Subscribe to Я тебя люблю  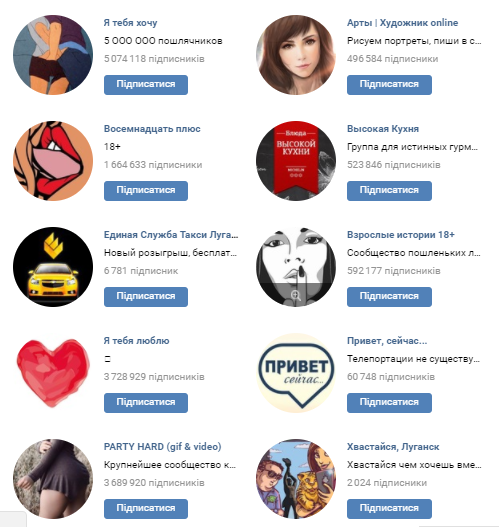(146, 403)
